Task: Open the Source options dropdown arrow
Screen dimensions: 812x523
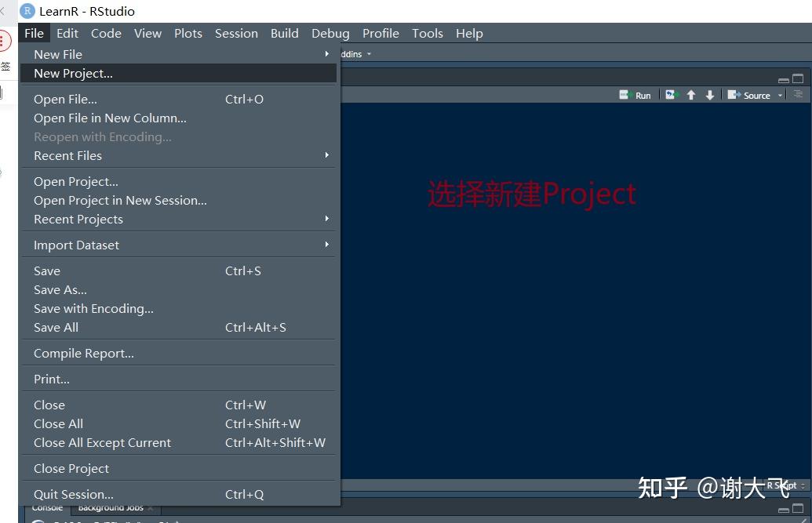Action: pos(780,96)
